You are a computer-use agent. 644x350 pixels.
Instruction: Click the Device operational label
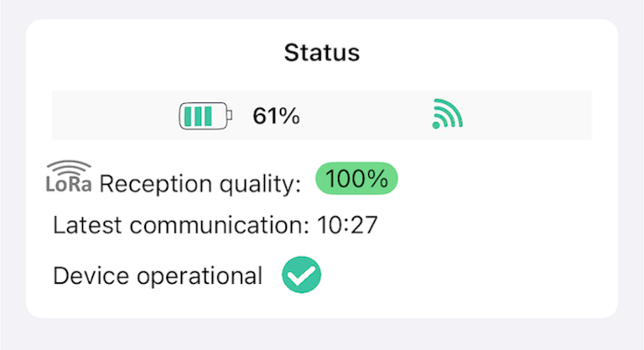click(x=158, y=275)
